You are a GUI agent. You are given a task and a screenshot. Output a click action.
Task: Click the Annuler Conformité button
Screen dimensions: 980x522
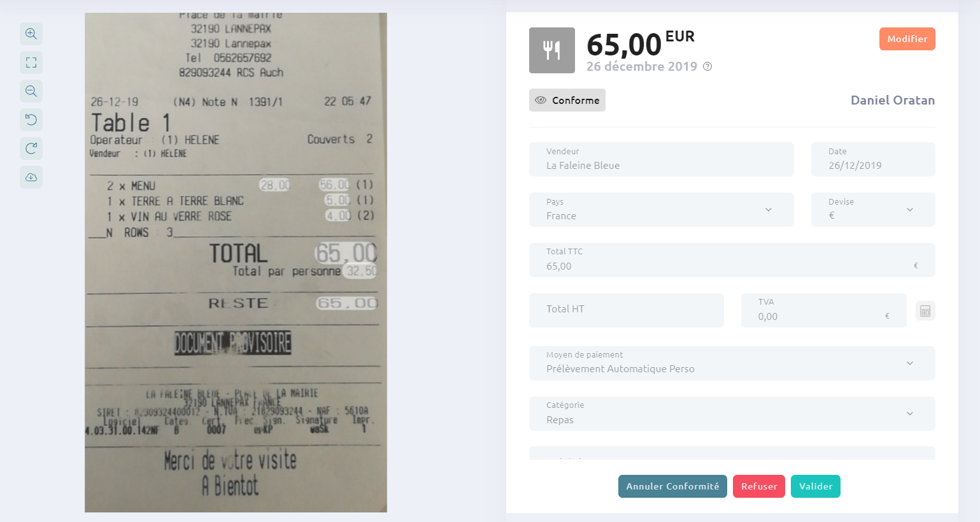coord(672,486)
